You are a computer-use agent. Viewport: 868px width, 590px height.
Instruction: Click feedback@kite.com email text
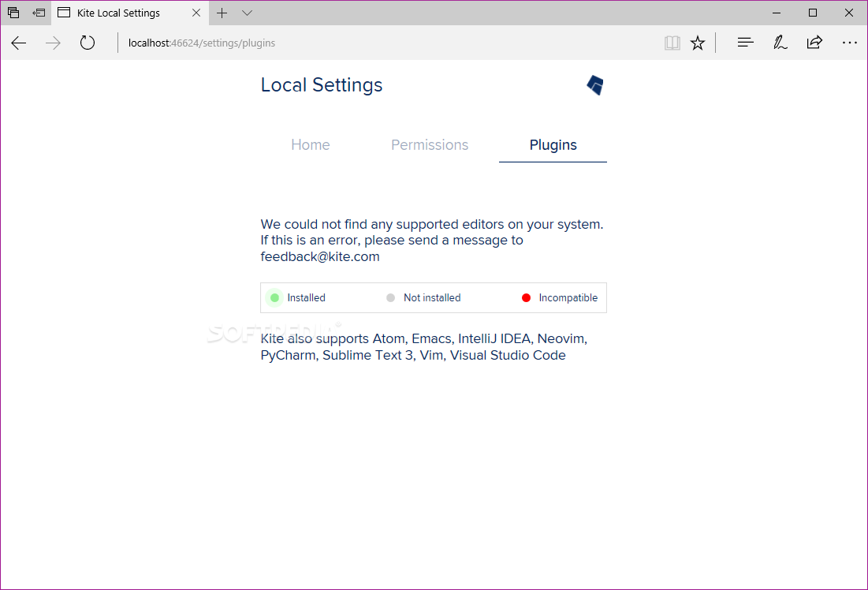(320, 257)
